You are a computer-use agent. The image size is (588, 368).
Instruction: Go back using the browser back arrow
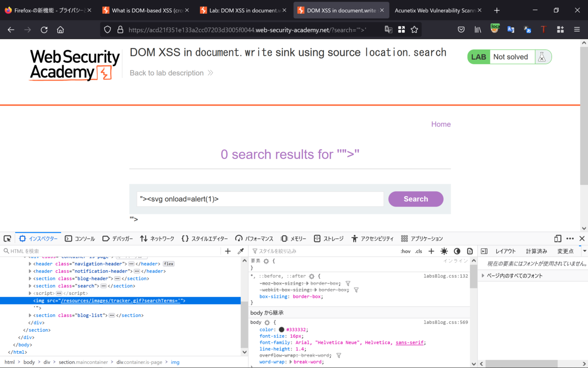pos(11,29)
